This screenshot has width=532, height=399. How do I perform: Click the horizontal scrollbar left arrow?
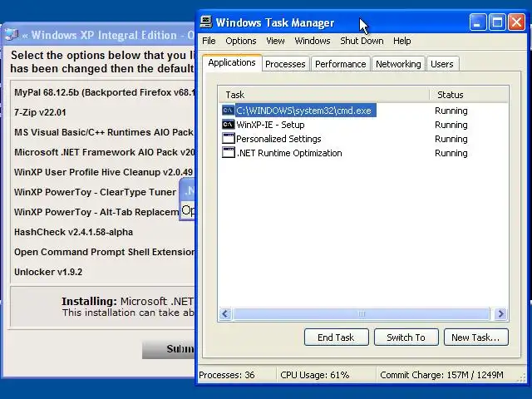pos(225,314)
